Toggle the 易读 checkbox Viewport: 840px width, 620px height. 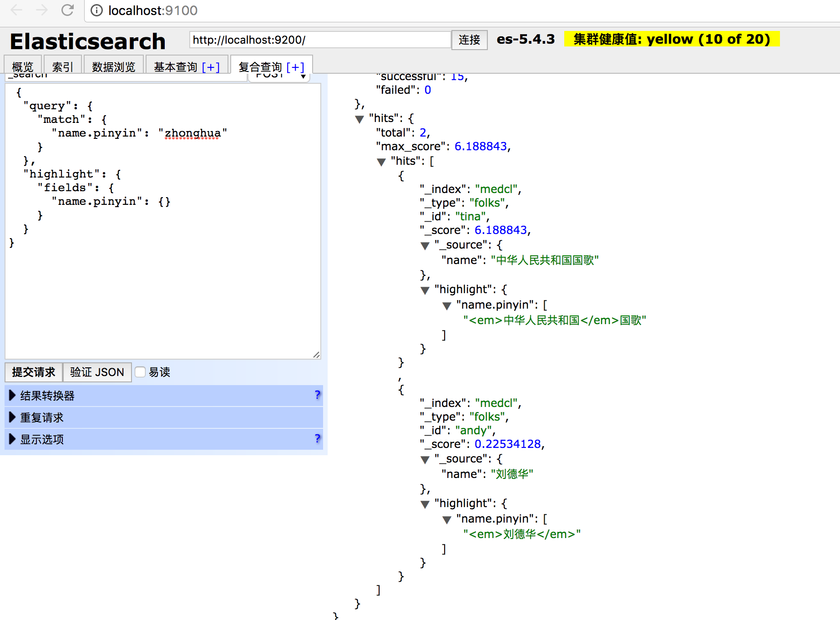tap(140, 372)
